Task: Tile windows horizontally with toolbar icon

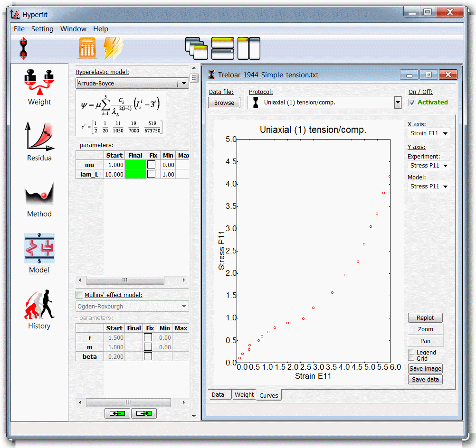Action: click(222, 48)
